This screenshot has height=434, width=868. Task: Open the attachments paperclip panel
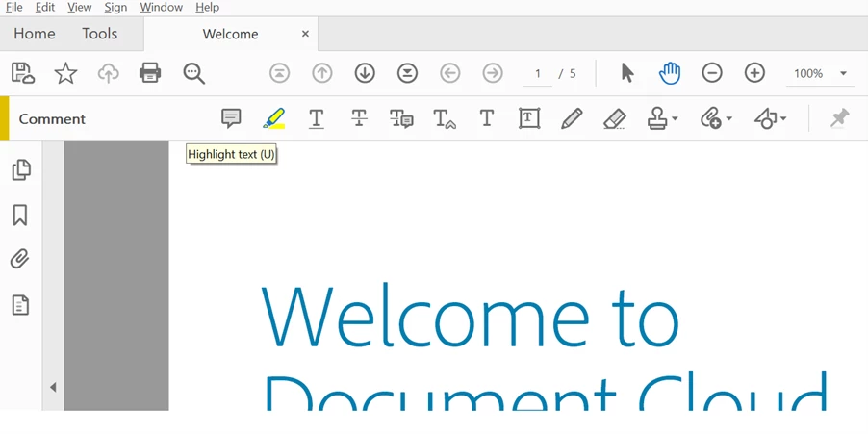pyautogui.click(x=20, y=259)
